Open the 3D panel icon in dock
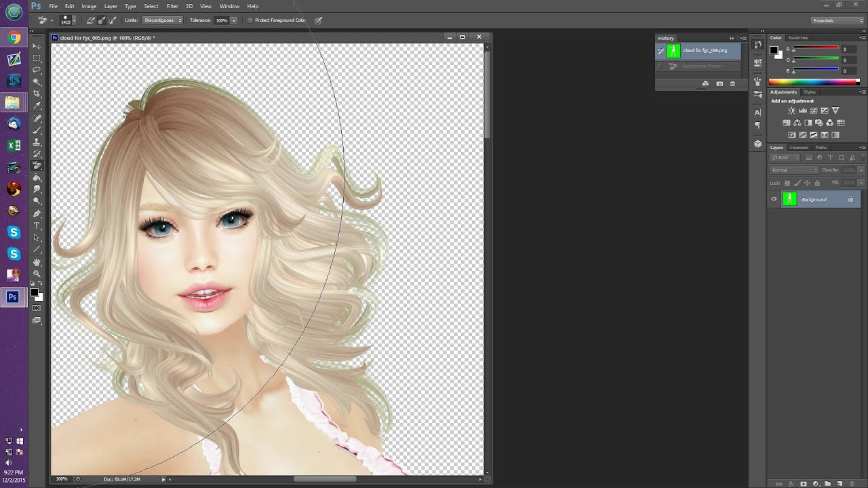Viewport: 868px width, 488px height. 757,144
